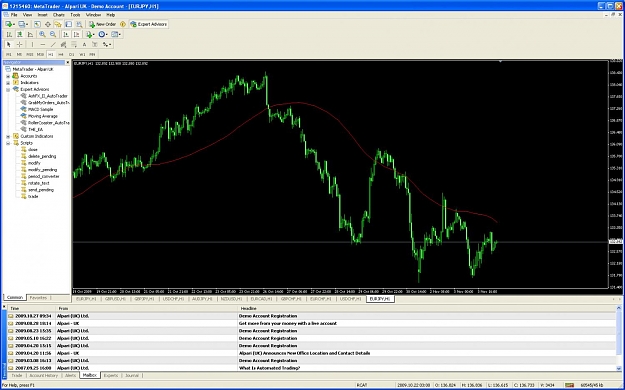Select the Crosshair tool

coord(19,44)
